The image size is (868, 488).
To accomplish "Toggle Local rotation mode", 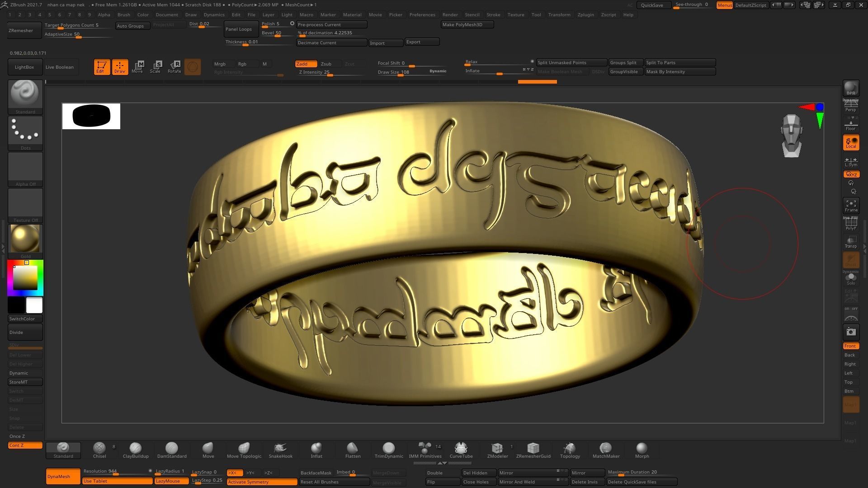I will pos(851,143).
